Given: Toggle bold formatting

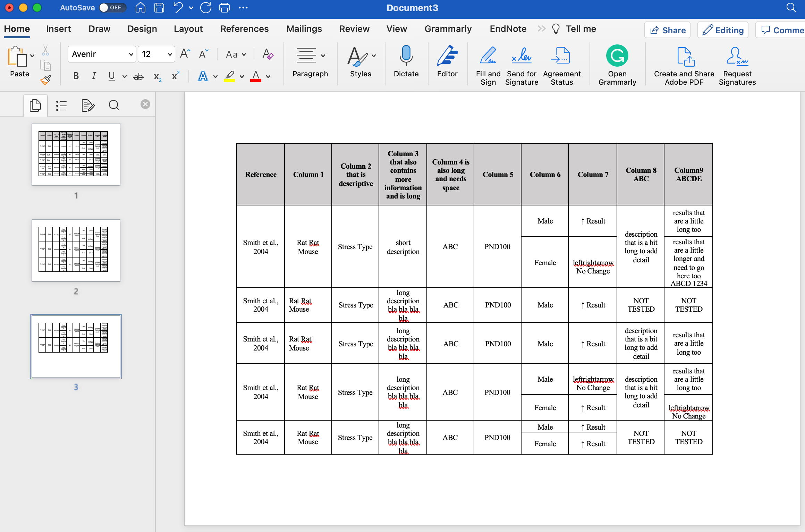Looking at the screenshot, I should pyautogui.click(x=76, y=76).
